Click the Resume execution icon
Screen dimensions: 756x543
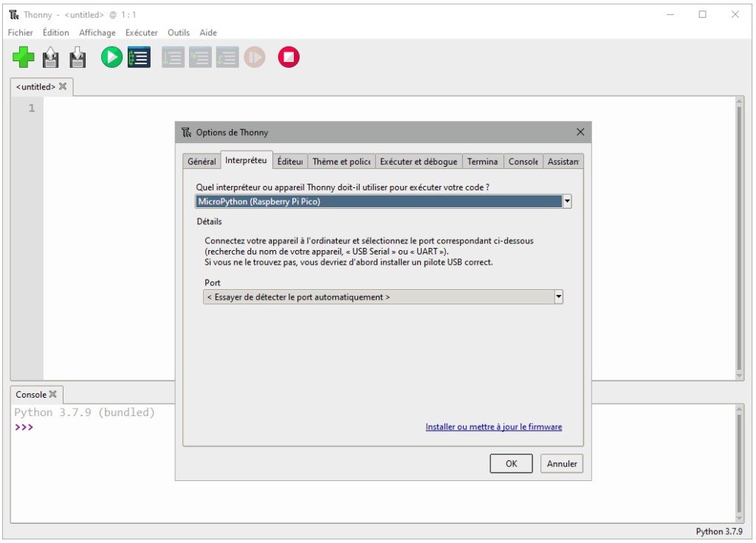254,57
